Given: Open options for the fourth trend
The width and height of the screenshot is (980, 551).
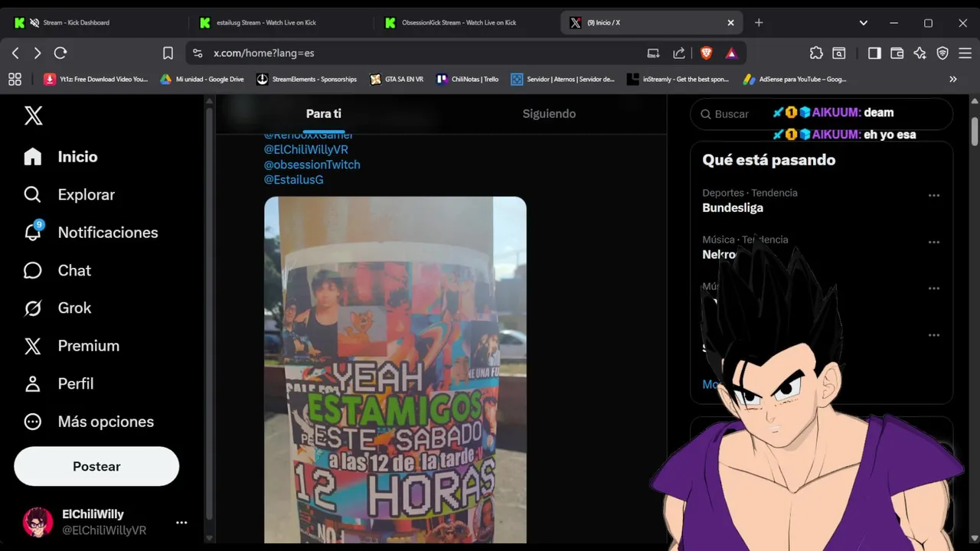Looking at the screenshot, I should [934, 334].
